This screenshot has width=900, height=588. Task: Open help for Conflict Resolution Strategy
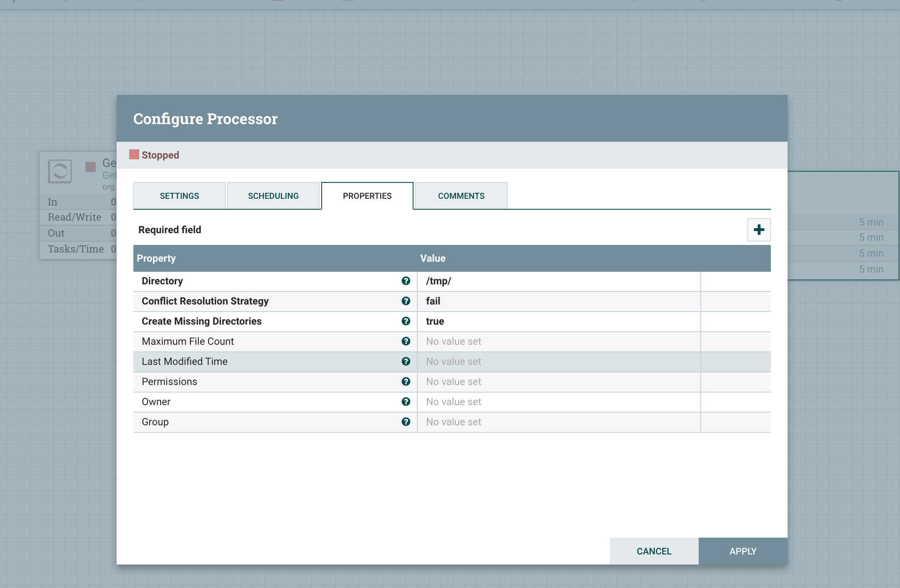pyautogui.click(x=405, y=301)
